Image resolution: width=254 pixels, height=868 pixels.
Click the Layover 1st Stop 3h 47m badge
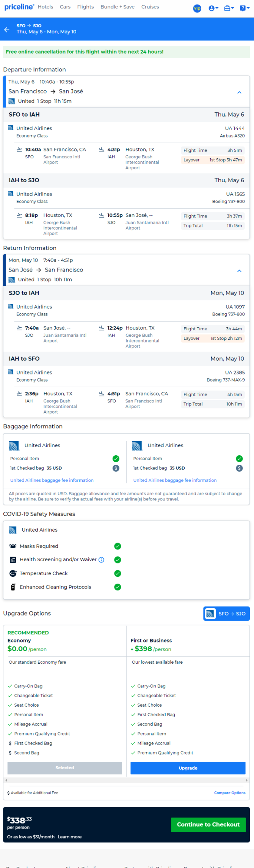(x=213, y=160)
